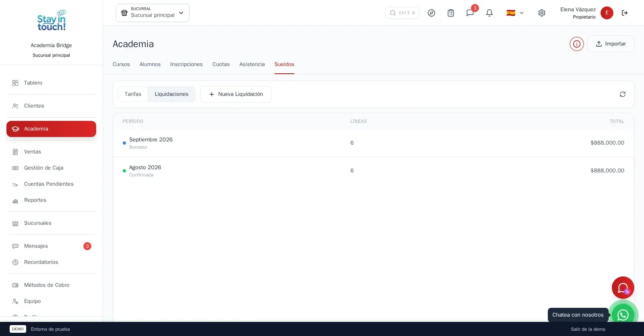Click the Nueva Liquidación button
The image size is (644, 336).
tap(236, 94)
